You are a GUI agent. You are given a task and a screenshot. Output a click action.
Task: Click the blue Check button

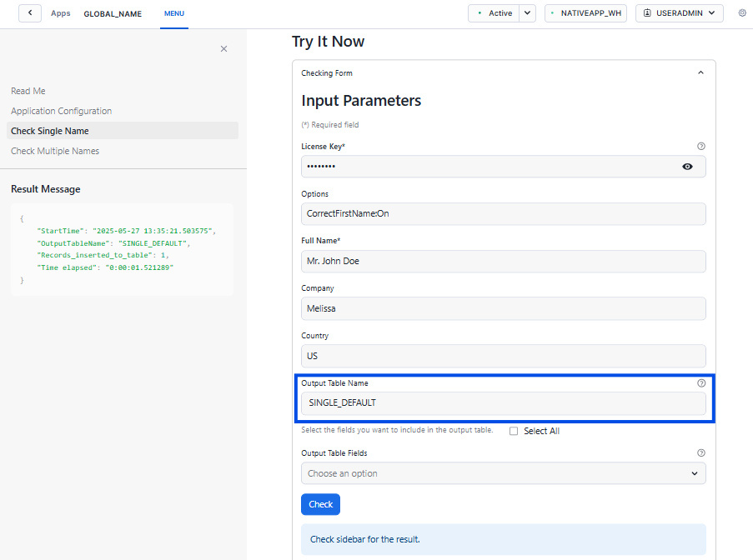(320, 504)
